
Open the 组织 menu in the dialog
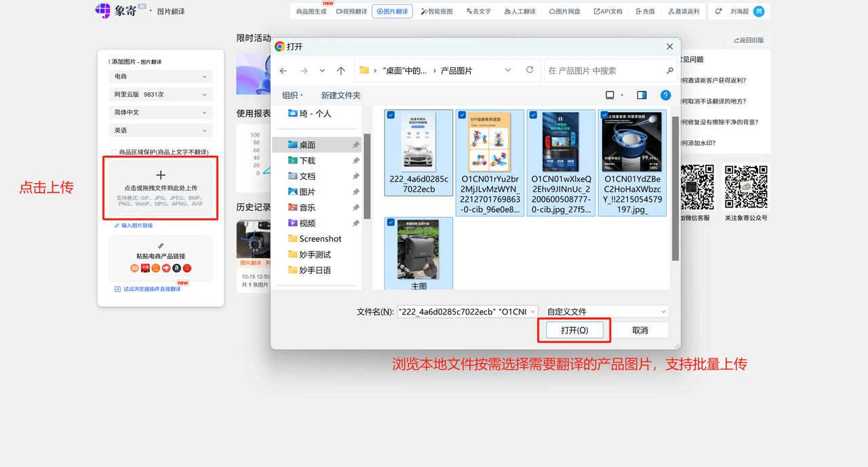pyautogui.click(x=292, y=95)
